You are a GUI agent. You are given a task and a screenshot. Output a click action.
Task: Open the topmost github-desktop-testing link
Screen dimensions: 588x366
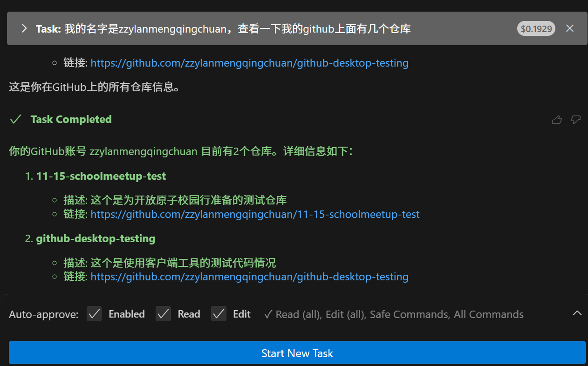click(x=250, y=62)
